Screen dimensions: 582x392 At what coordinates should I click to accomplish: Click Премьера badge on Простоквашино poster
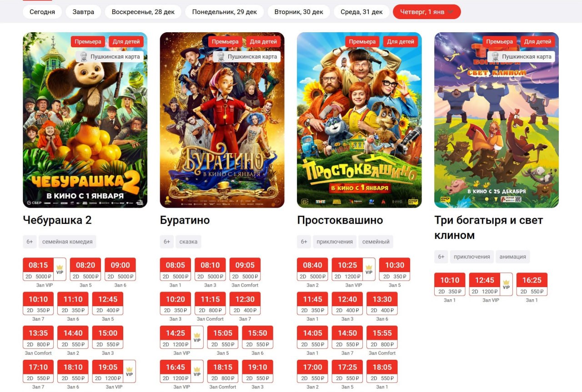pos(362,41)
